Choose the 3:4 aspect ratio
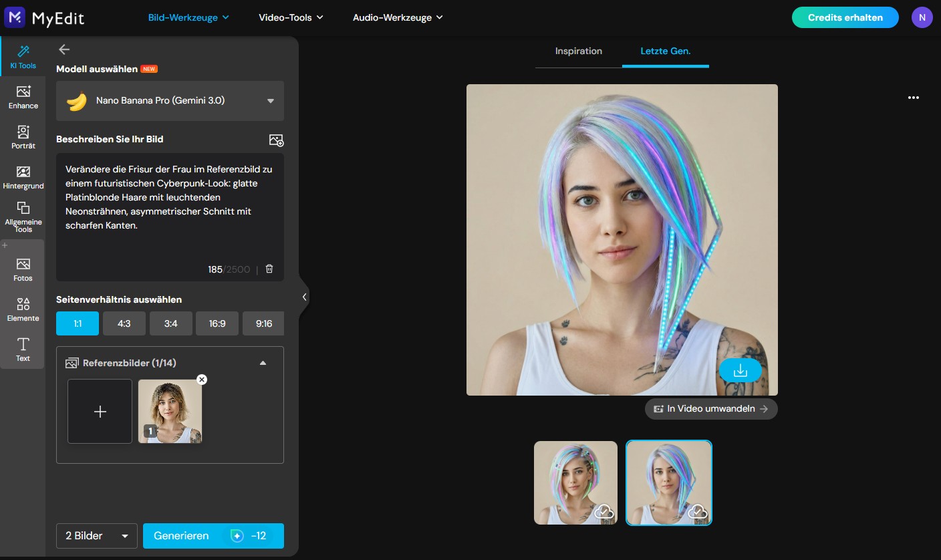The image size is (941, 560). coord(170,323)
